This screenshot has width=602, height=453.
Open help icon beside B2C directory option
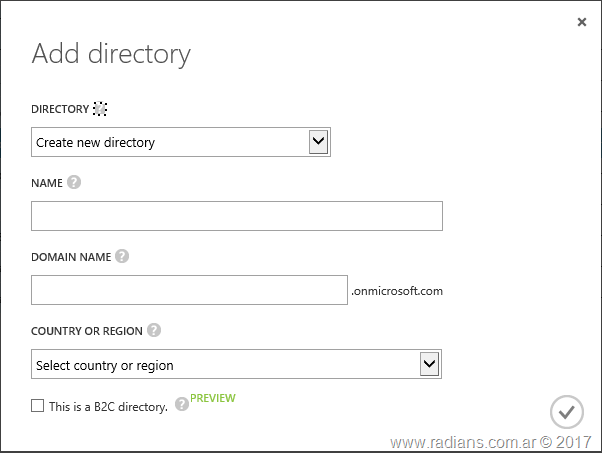click(x=181, y=404)
